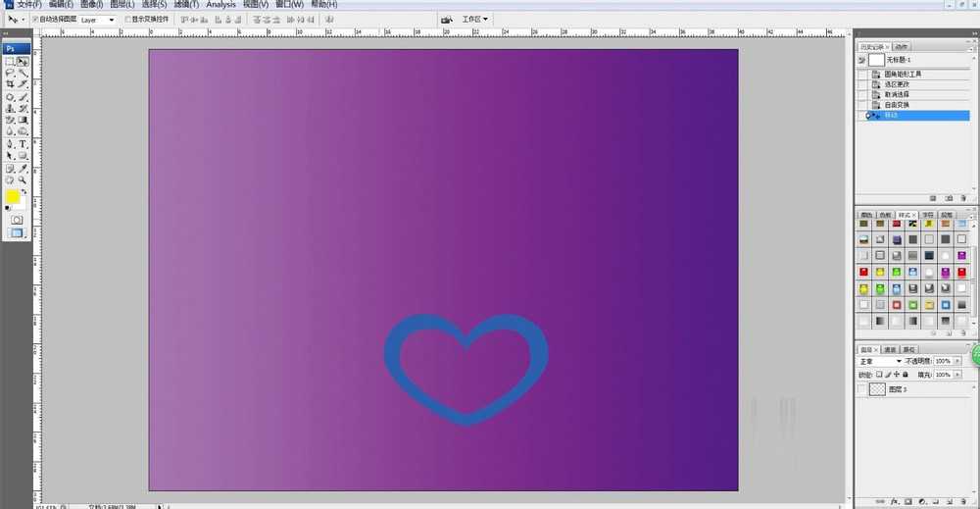Select the 自由变换 history state
The width and height of the screenshot is (980, 509).
pyautogui.click(x=897, y=105)
